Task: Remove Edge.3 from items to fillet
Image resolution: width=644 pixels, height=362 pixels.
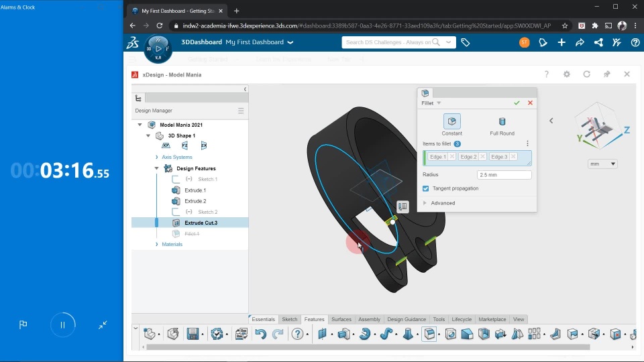Action: coord(513,157)
